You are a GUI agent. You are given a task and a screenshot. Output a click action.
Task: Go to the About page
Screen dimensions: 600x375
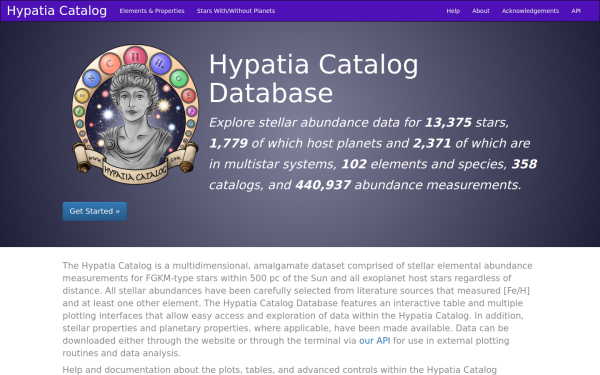pyautogui.click(x=481, y=11)
